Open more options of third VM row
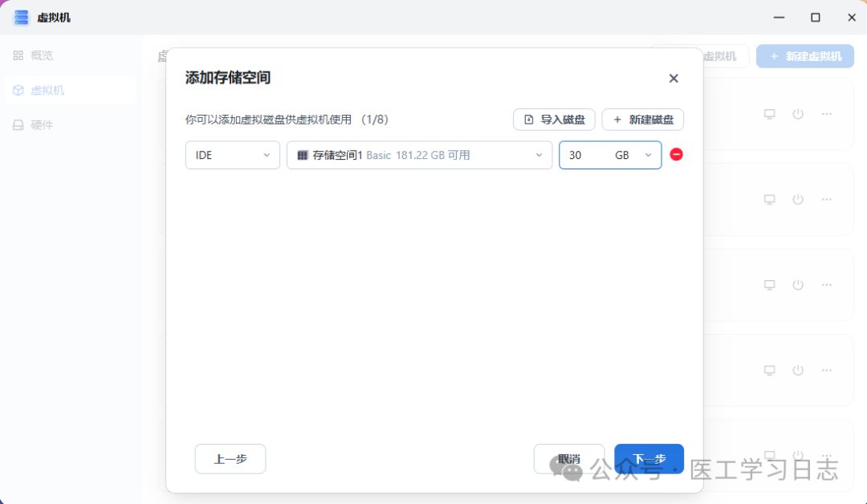The width and height of the screenshot is (867, 504). click(826, 285)
